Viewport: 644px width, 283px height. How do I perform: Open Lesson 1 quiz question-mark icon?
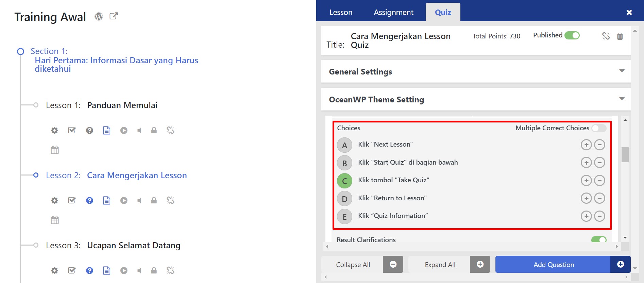(x=89, y=130)
